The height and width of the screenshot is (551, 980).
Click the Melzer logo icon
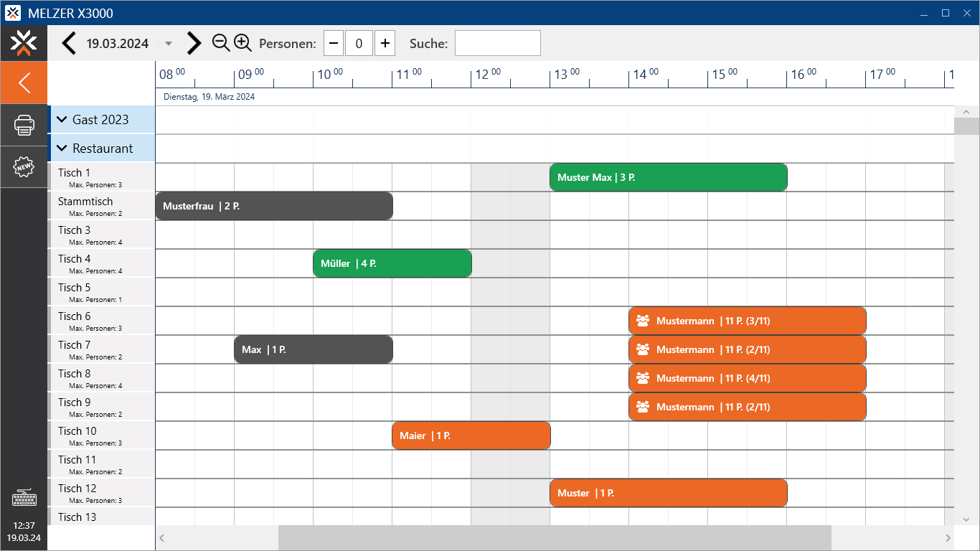[x=24, y=43]
